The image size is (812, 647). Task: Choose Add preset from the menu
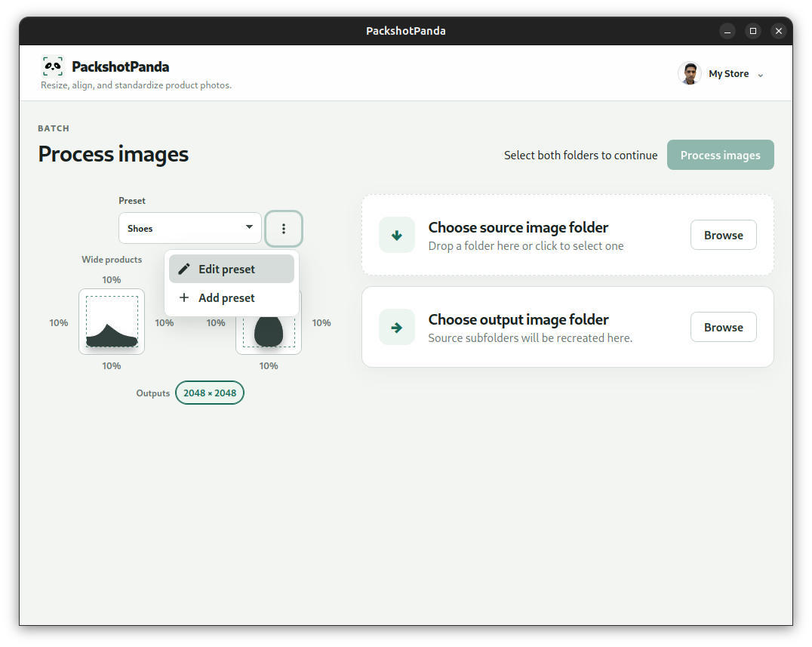(x=232, y=298)
